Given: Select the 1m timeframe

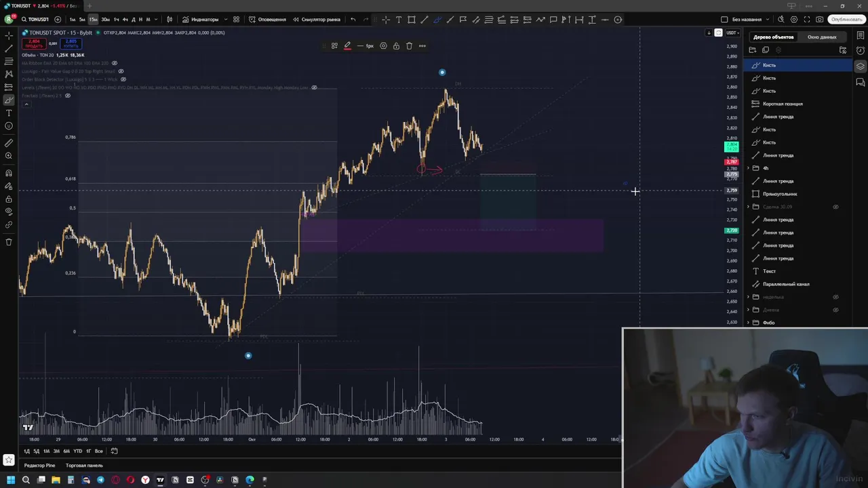Looking at the screenshot, I should coord(73,20).
